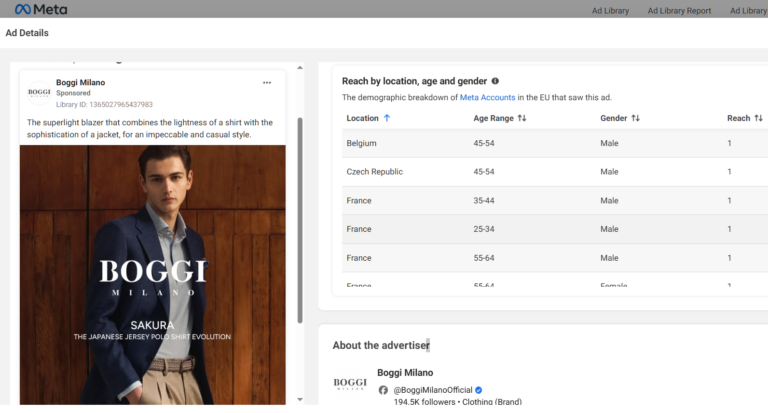Screen dimensions: 768x413
Task: Follow the Meta Accounts link
Action: tap(487, 97)
